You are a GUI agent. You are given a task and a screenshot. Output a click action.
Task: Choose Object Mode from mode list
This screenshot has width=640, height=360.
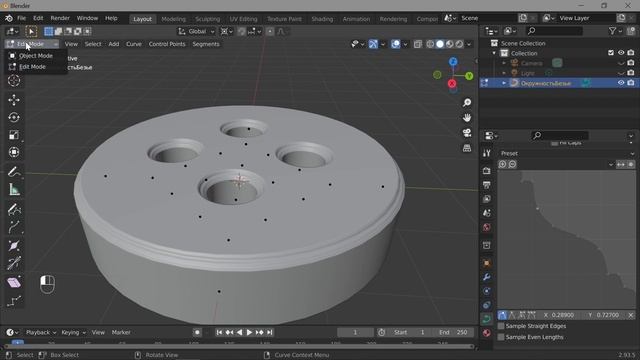[36, 56]
